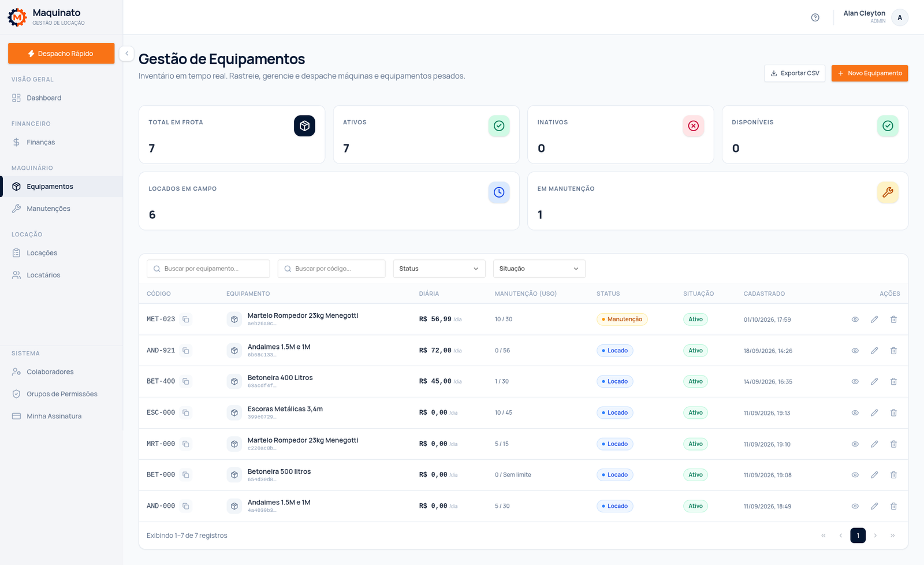Viewport: 924px width, 565px height.
Task: Open the help question mark icon
Action: point(815,17)
